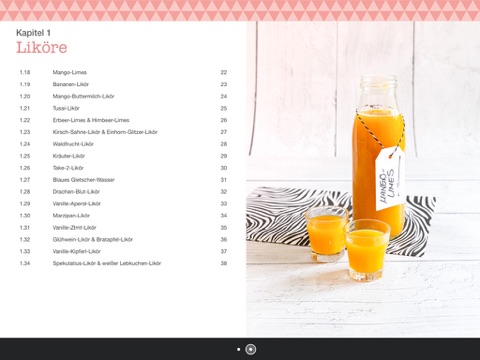The width and height of the screenshot is (480, 360).
Task: Click page number 30 in contents
Action: point(224,168)
